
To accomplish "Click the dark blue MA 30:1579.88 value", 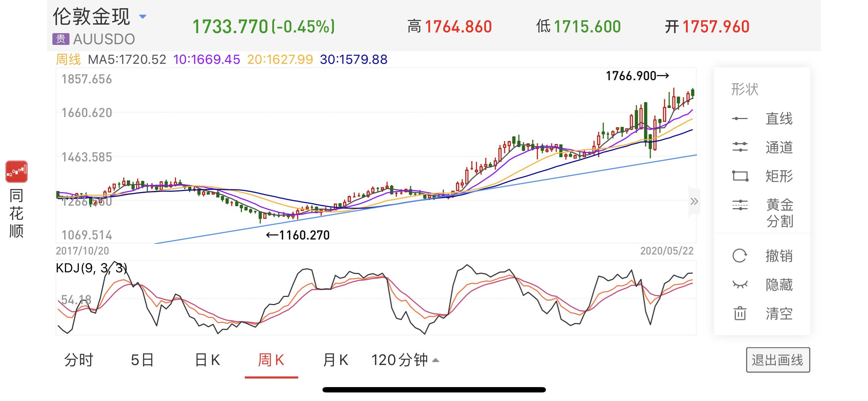I will (x=353, y=60).
